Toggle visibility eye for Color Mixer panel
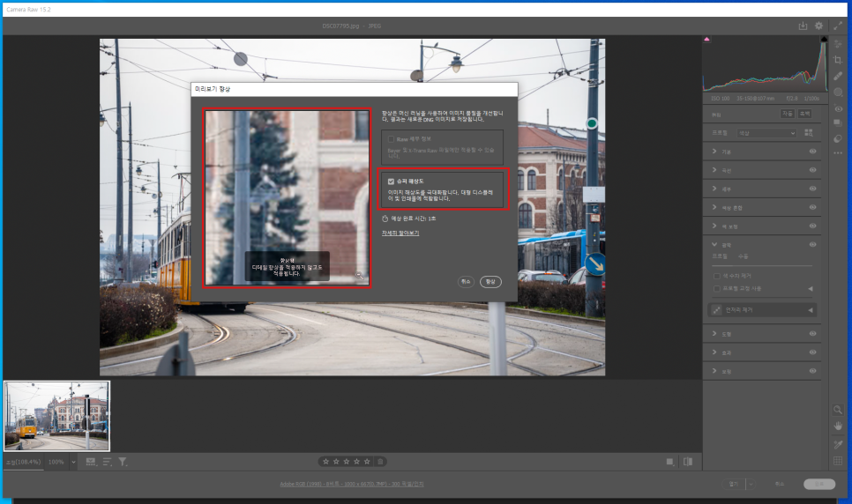This screenshot has width=852, height=504. point(812,207)
